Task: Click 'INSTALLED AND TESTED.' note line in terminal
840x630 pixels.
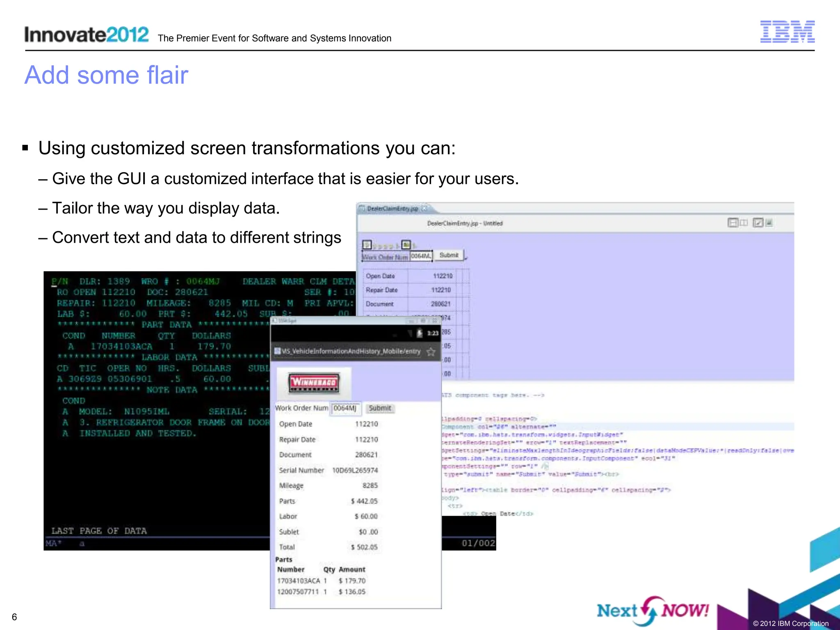Action: pyautogui.click(x=138, y=434)
